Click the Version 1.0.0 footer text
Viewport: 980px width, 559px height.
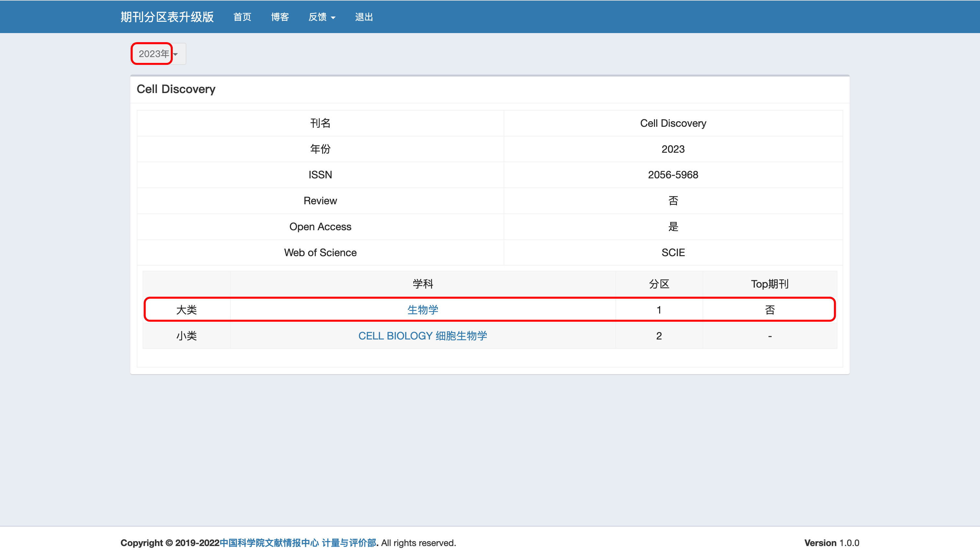pyautogui.click(x=832, y=543)
